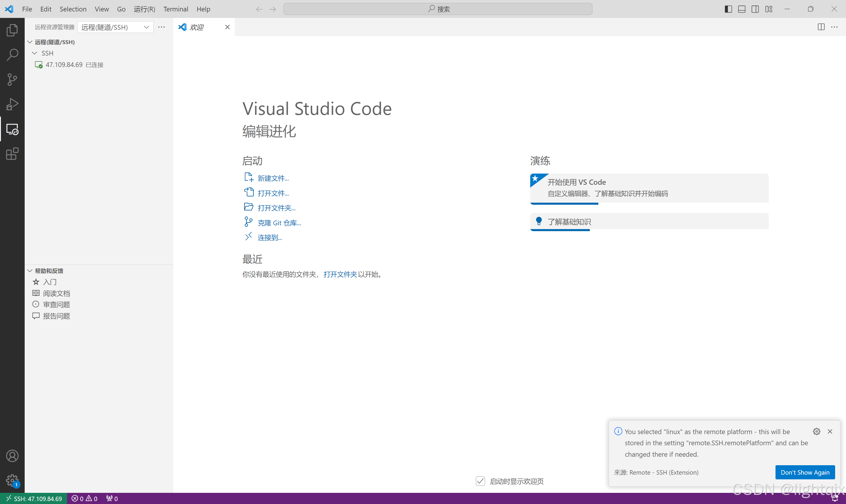
Task: Open the Terminal menu
Action: 176,9
